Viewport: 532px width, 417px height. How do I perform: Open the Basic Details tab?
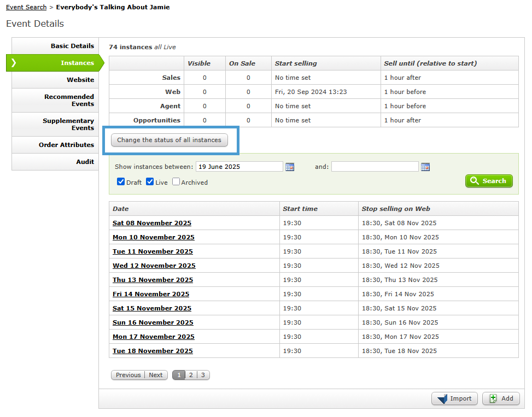point(72,46)
